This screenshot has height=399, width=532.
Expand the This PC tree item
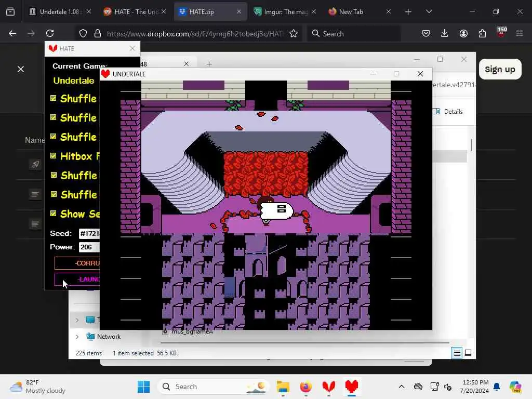(x=77, y=320)
